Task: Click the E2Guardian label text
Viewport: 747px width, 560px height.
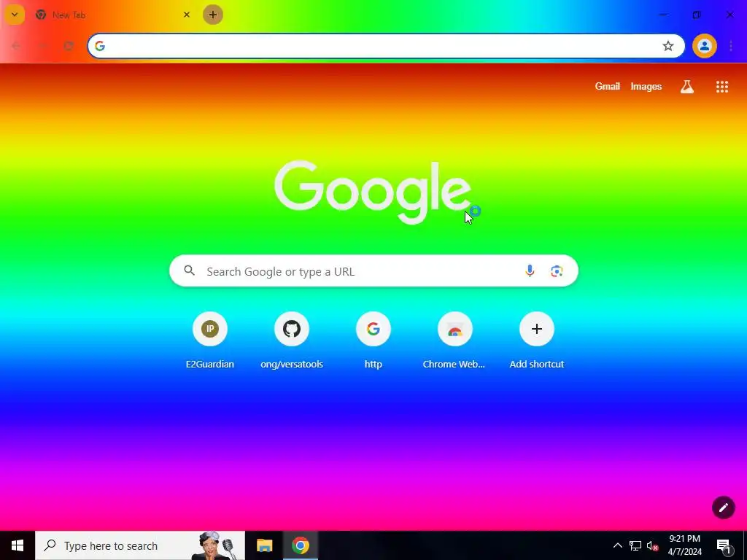Action: pyautogui.click(x=209, y=365)
